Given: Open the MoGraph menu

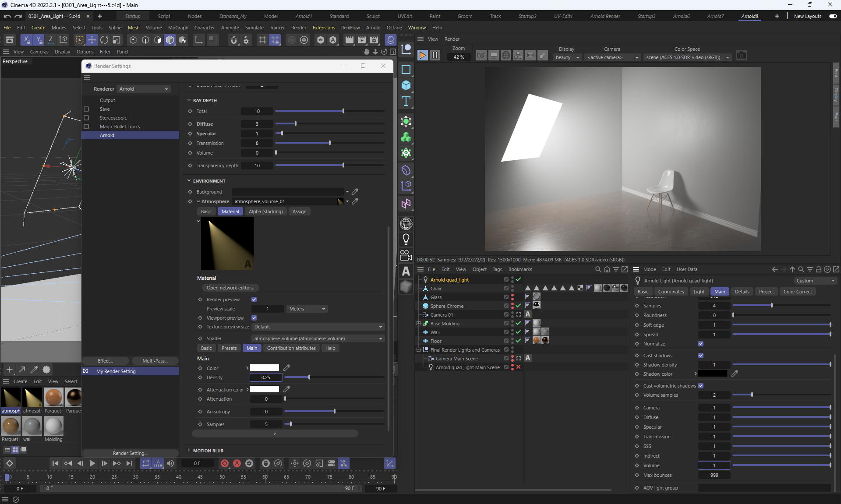Looking at the screenshot, I should (x=178, y=28).
